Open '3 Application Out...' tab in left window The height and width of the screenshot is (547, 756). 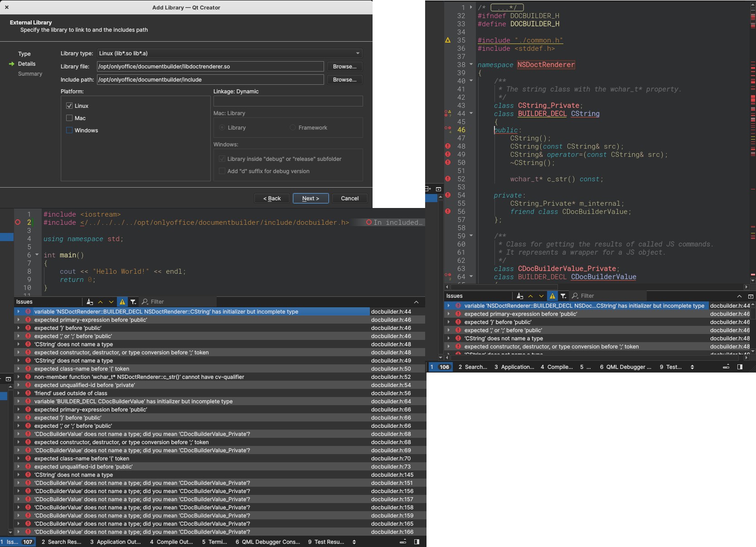pos(116,542)
